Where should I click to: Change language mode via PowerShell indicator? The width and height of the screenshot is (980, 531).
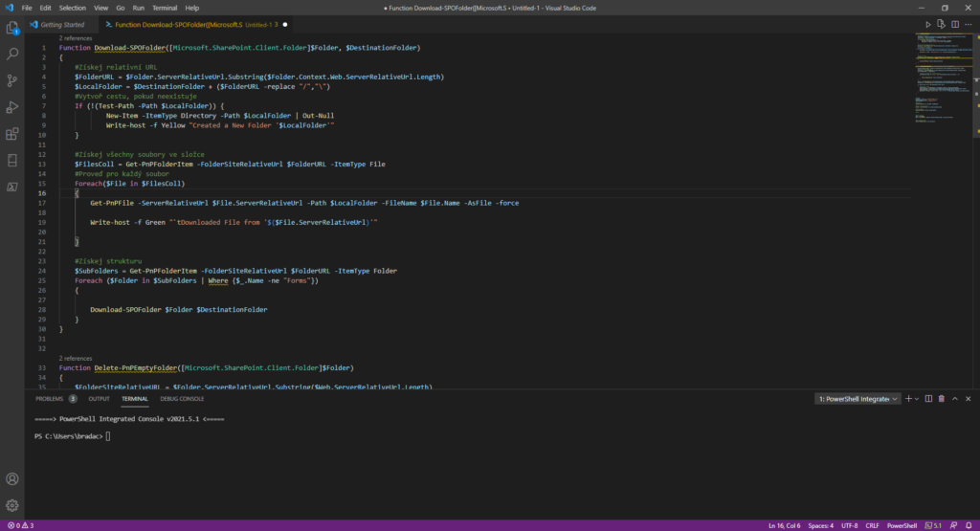click(902, 525)
